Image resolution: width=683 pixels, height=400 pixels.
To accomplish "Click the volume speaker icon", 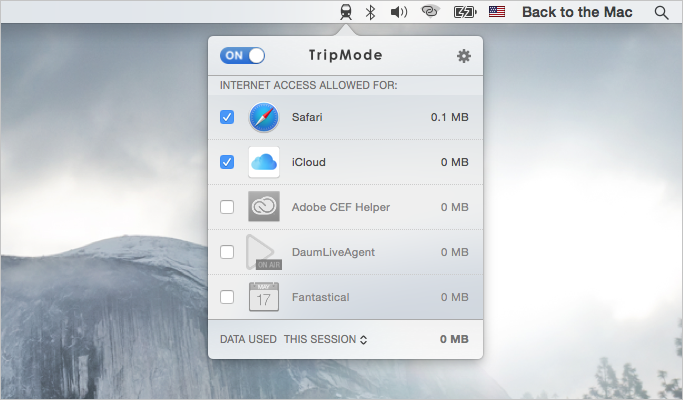I will click(x=399, y=12).
